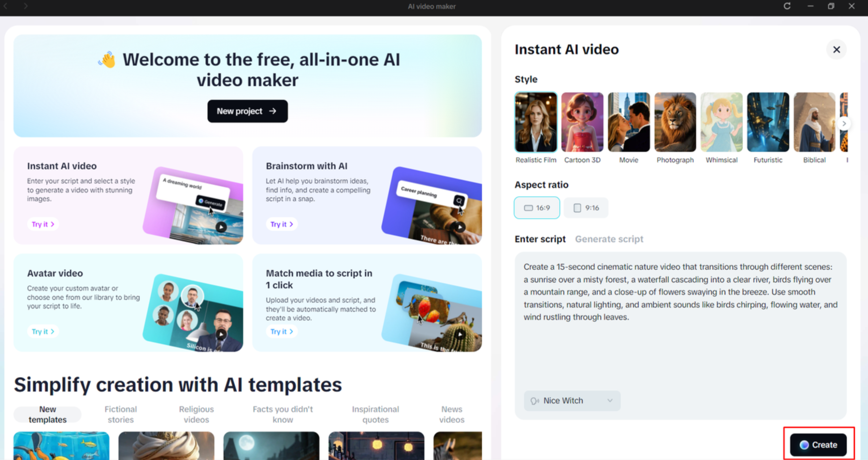The height and width of the screenshot is (460, 868).
Task: Choose the 16:9 aspect ratio
Action: coord(536,208)
